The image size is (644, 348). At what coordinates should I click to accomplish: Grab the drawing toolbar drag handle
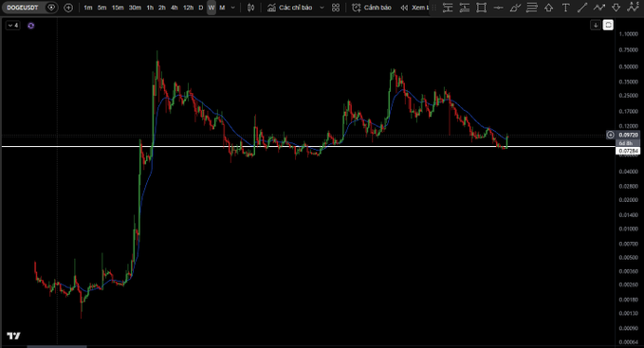(x=434, y=8)
